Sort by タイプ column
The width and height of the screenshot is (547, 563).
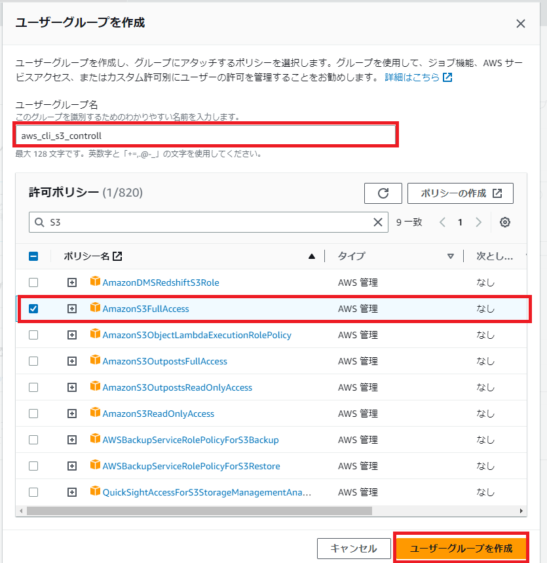[450, 256]
